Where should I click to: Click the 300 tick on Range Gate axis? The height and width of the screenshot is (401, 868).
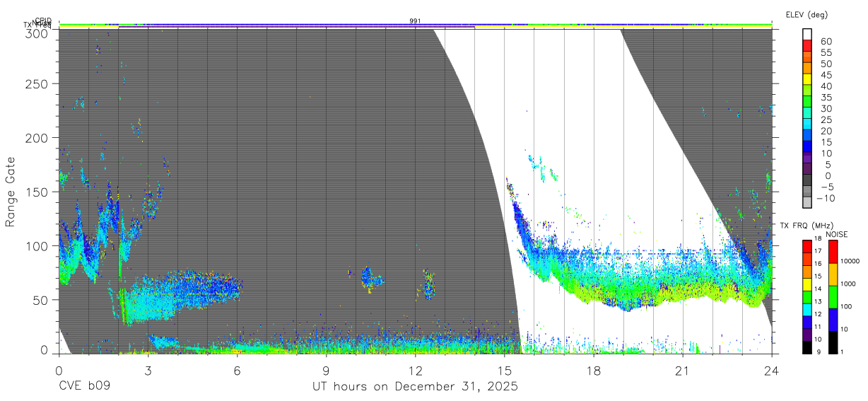coord(36,33)
